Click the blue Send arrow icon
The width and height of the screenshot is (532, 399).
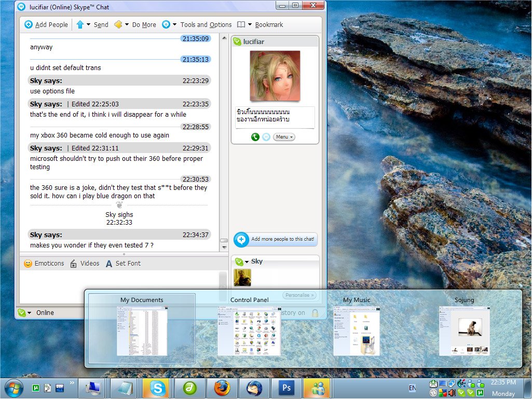point(80,24)
